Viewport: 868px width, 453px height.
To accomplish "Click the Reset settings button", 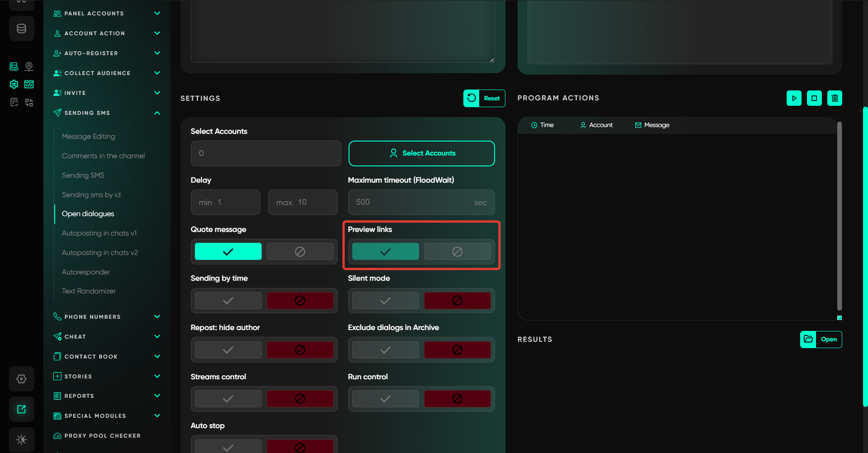I will pyautogui.click(x=484, y=98).
